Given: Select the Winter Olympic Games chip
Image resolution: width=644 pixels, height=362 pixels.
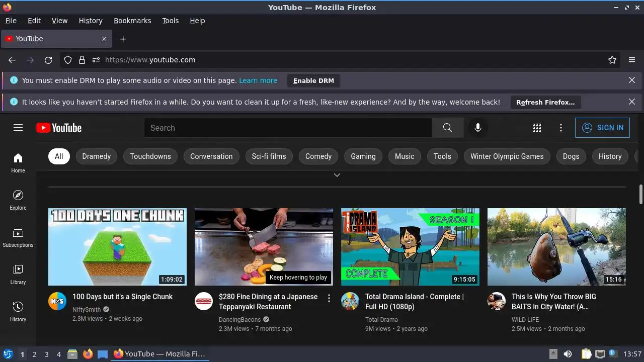Looking at the screenshot, I should click(x=507, y=156).
